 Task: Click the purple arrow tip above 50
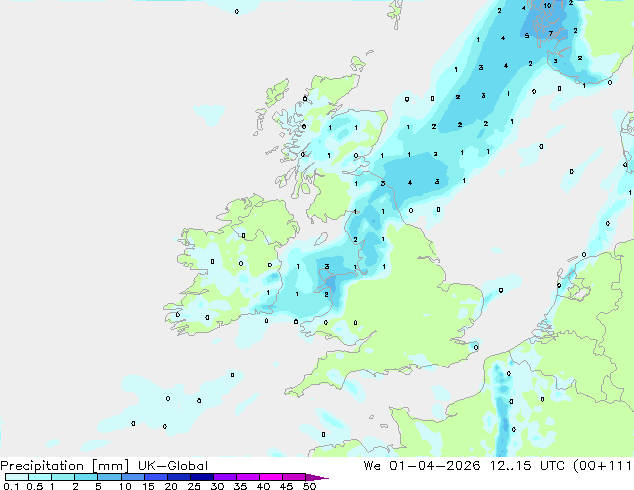317,477
